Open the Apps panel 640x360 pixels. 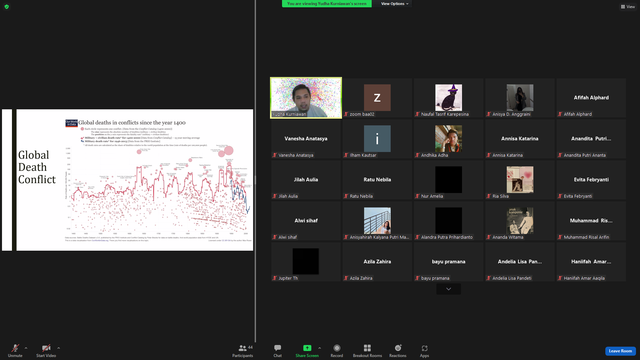[x=424, y=350]
